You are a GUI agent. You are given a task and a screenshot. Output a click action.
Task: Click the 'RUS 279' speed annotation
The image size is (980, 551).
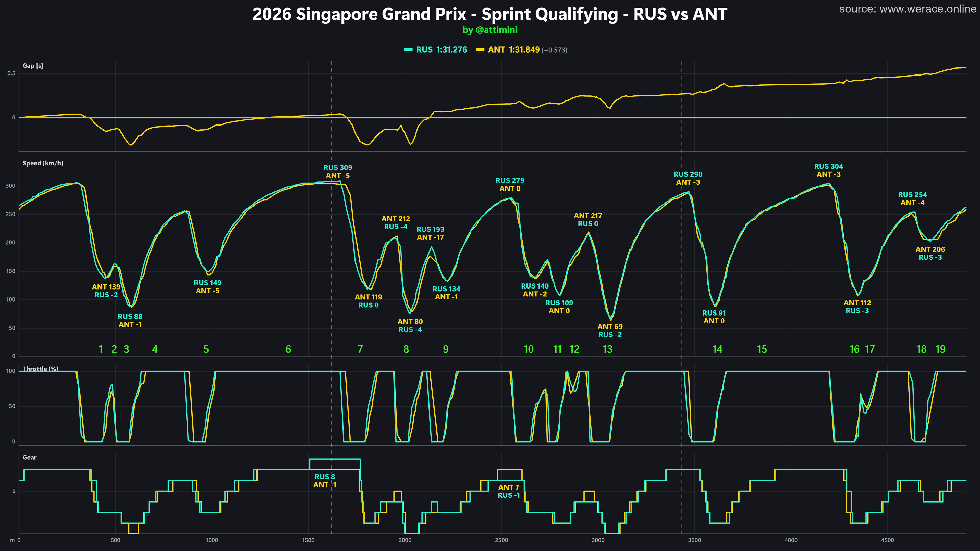[510, 181]
